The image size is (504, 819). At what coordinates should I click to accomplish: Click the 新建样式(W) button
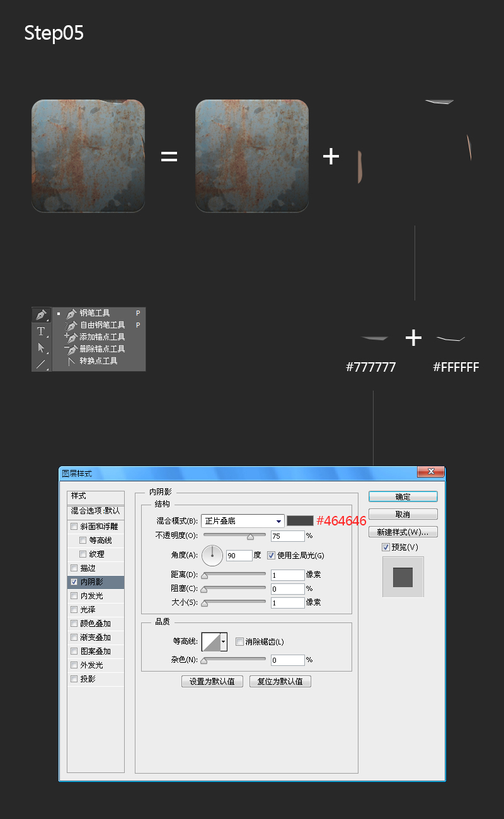(x=403, y=531)
